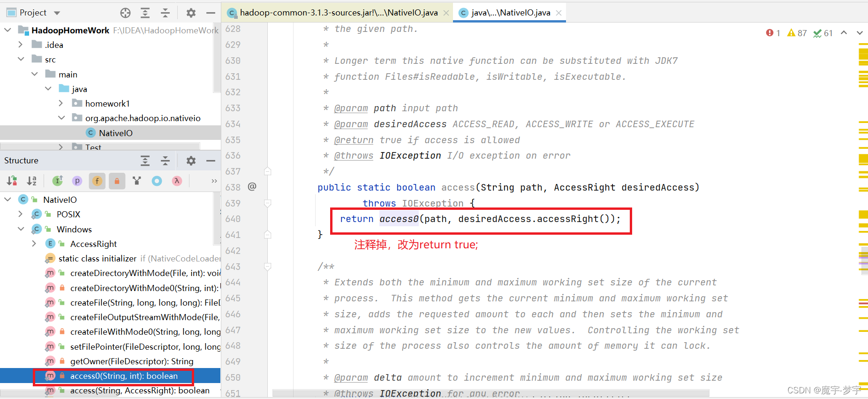
Task: Toggle Show Non-Public members filter
Action: 117,181
